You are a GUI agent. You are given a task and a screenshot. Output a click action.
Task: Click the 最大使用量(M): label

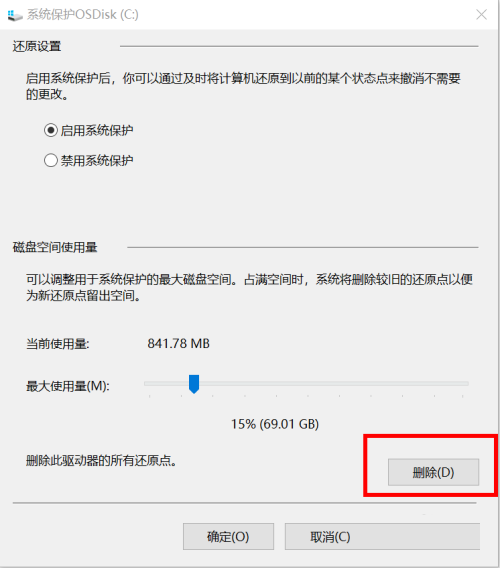(68, 386)
